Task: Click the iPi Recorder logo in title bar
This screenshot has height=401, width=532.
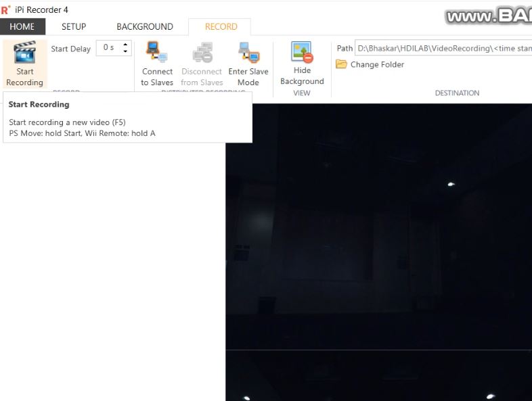Action: 5,9
